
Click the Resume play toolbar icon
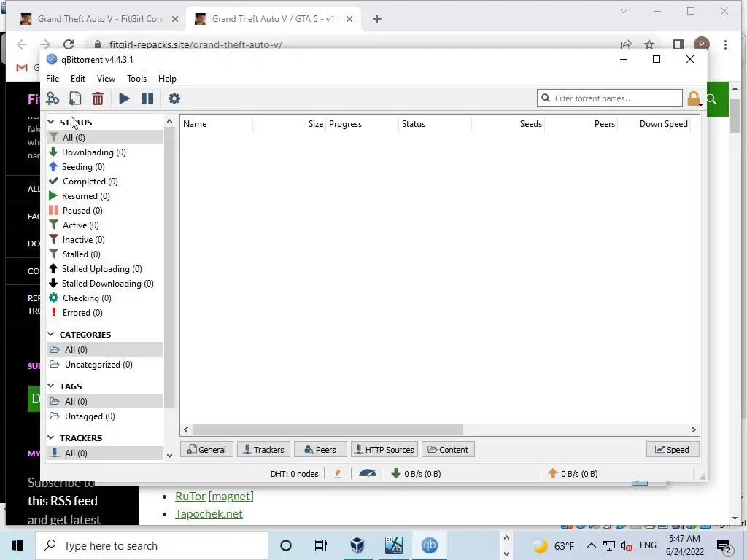[x=124, y=98]
